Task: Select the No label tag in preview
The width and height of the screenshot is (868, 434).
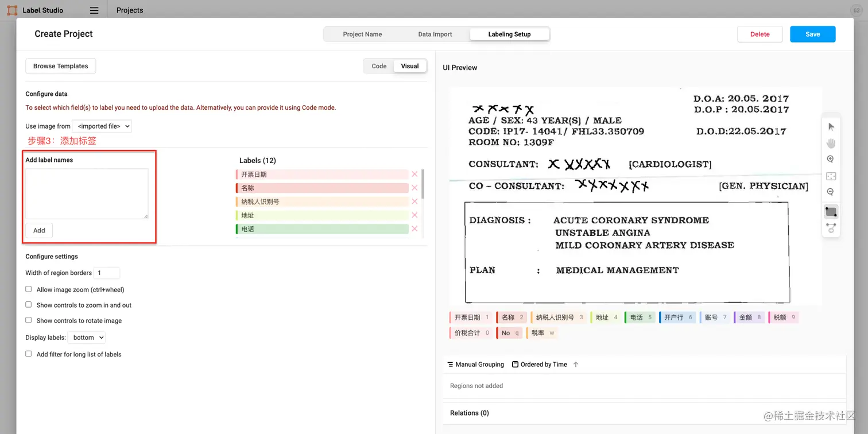Action: pyautogui.click(x=509, y=333)
